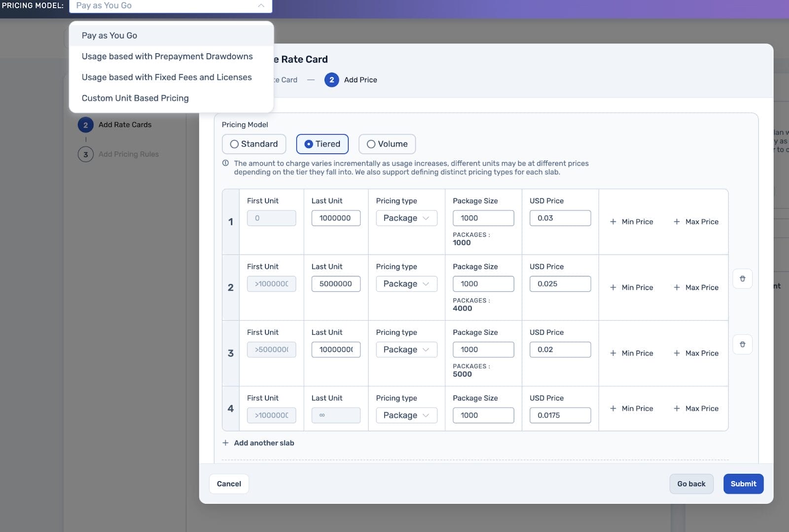The width and height of the screenshot is (789, 532).
Task: Click slab 2 Last Unit field
Action: click(x=335, y=284)
